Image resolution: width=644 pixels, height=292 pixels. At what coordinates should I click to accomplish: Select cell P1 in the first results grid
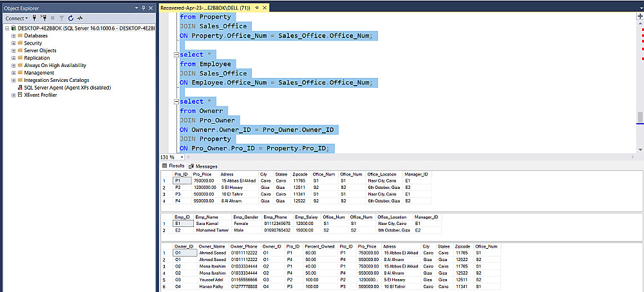(182, 181)
